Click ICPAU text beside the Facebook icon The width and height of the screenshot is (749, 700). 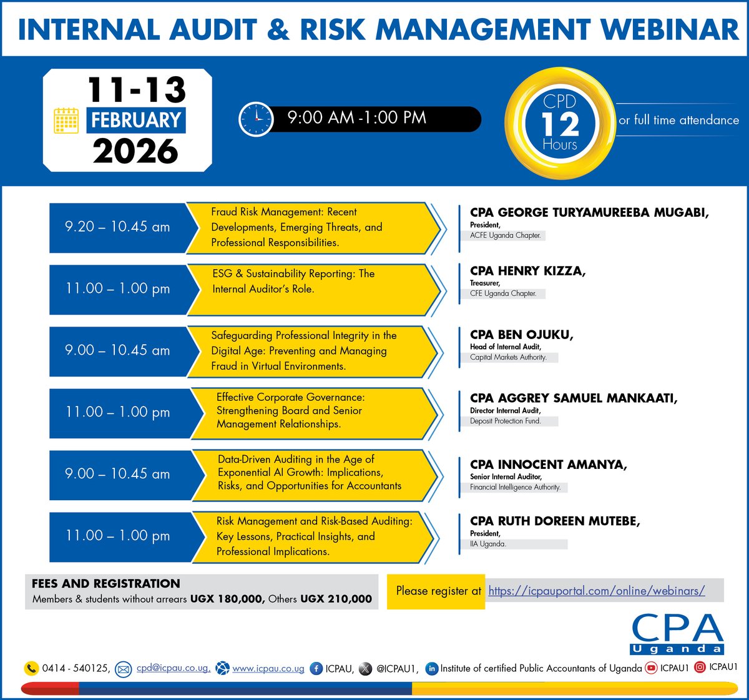(339, 668)
